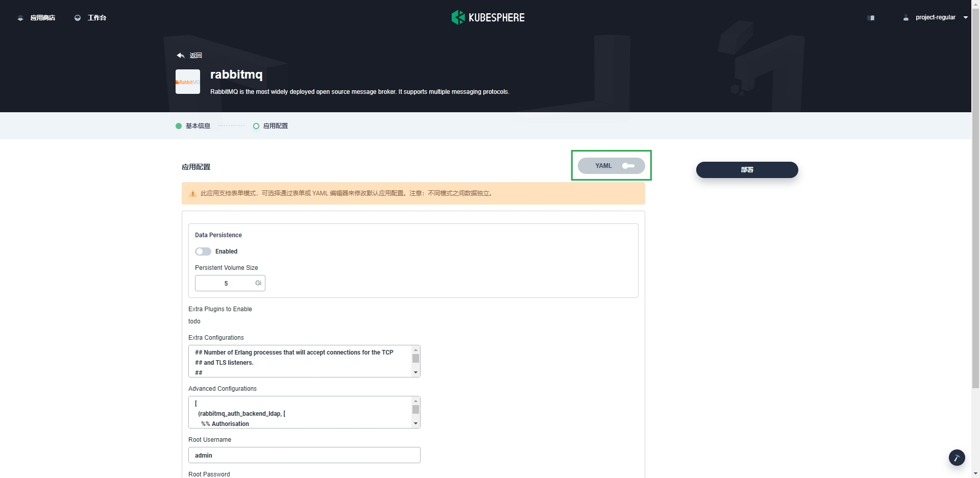The width and height of the screenshot is (980, 478).
Task: Click the workbench icon in header
Action: (78, 18)
